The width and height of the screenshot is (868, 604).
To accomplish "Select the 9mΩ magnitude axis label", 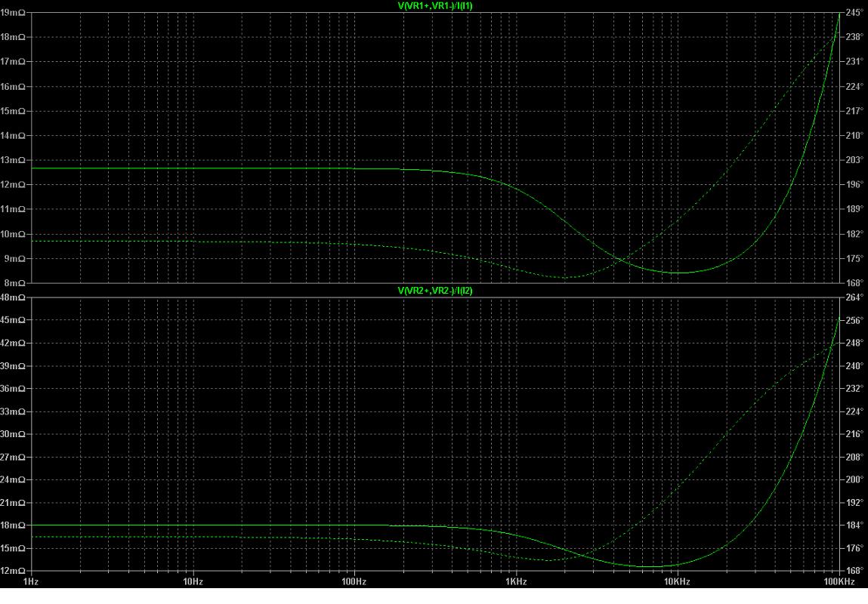I will tap(15, 258).
